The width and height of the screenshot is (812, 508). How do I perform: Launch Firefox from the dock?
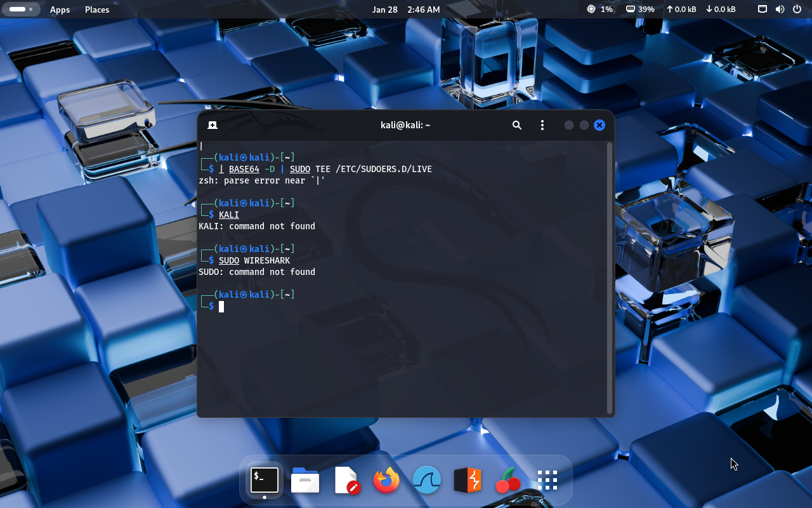pos(386,481)
